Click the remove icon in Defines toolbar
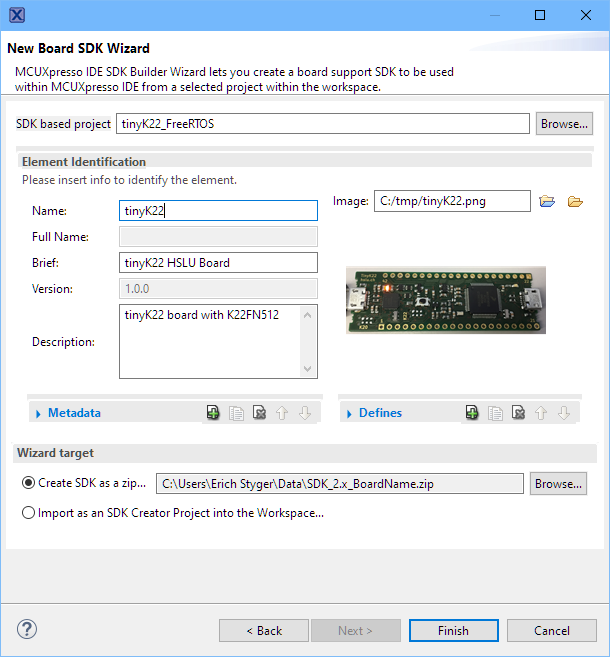 point(518,413)
